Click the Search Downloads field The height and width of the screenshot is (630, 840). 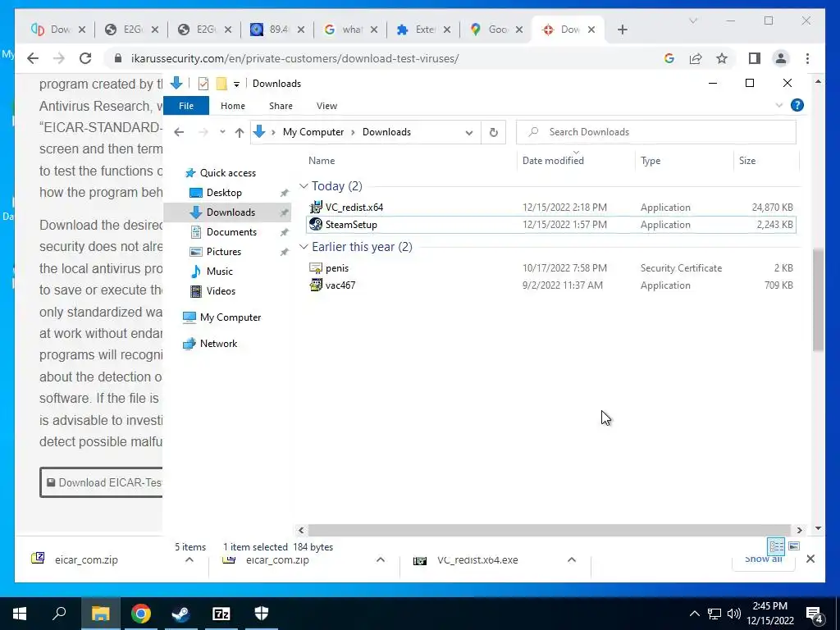pyautogui.click(x=655, y=132)
